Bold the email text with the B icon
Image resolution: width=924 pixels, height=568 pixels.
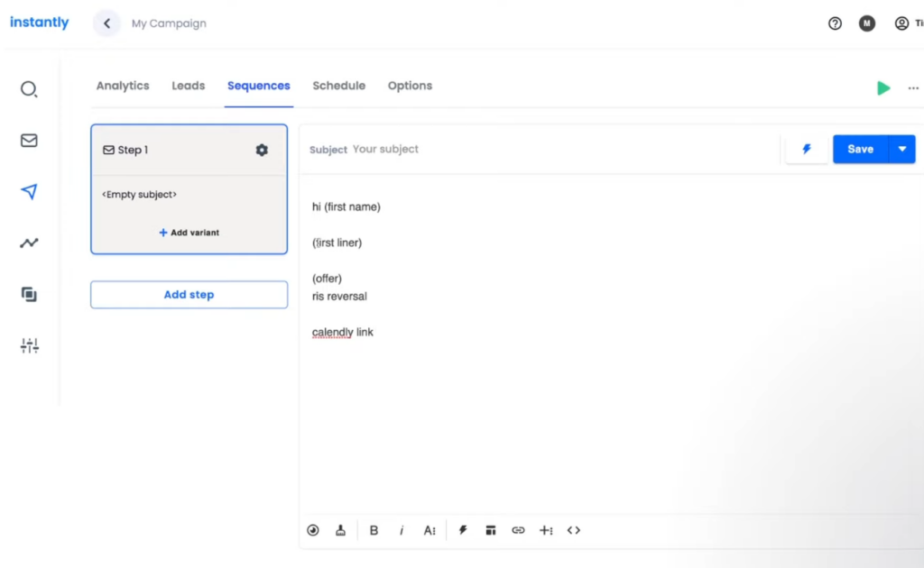(374, 530)
